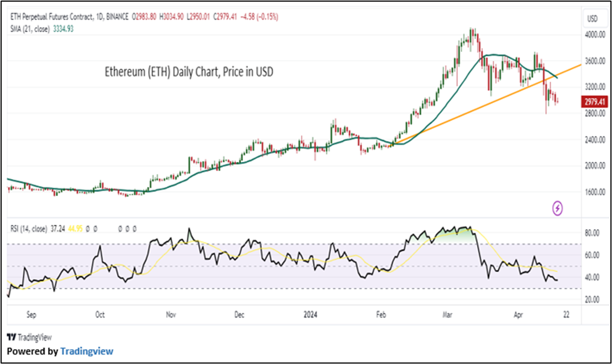Click the TradingView logo icon
Screen dimensions: 612x364
[12, 337]
